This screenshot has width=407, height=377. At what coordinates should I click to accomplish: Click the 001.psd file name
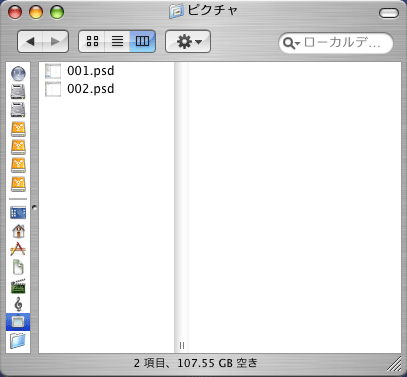[91, 71]
